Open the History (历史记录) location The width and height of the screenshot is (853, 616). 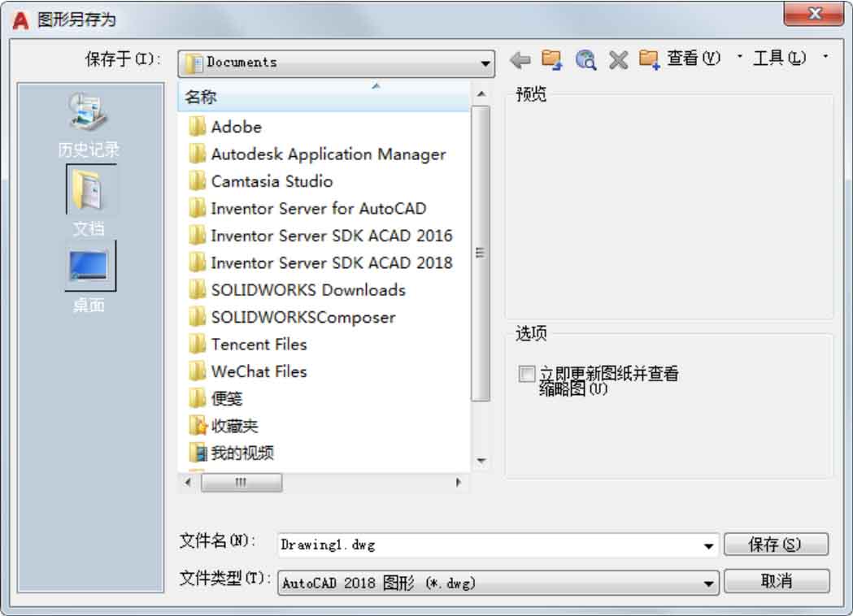tap(88, 124)
